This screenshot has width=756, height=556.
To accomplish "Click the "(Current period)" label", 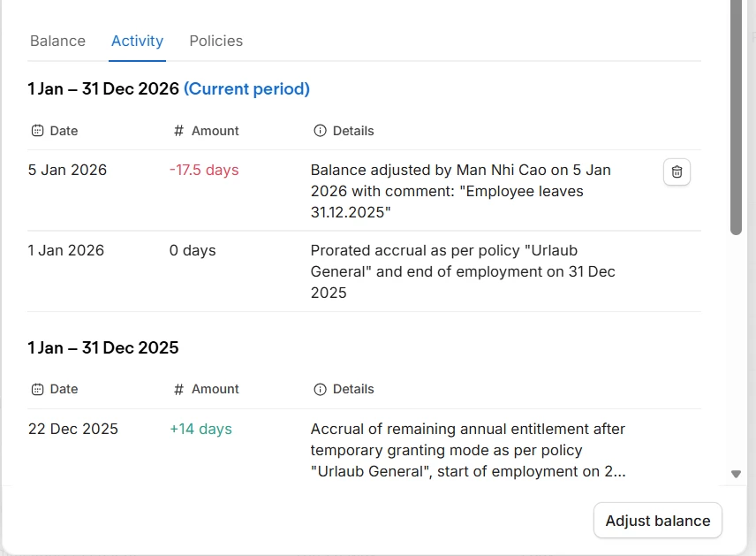I will tap(246, 88).
